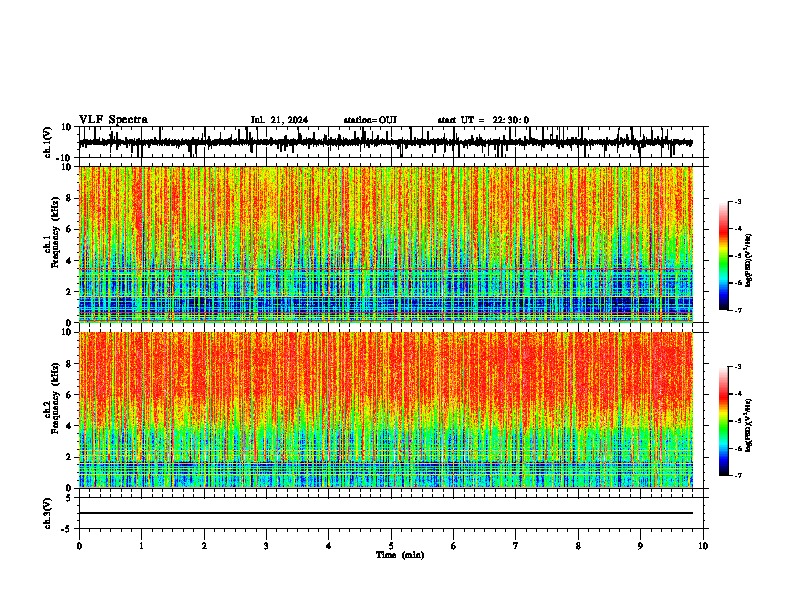Select the date text "Jul. 21, 2024"

point(279,120)
